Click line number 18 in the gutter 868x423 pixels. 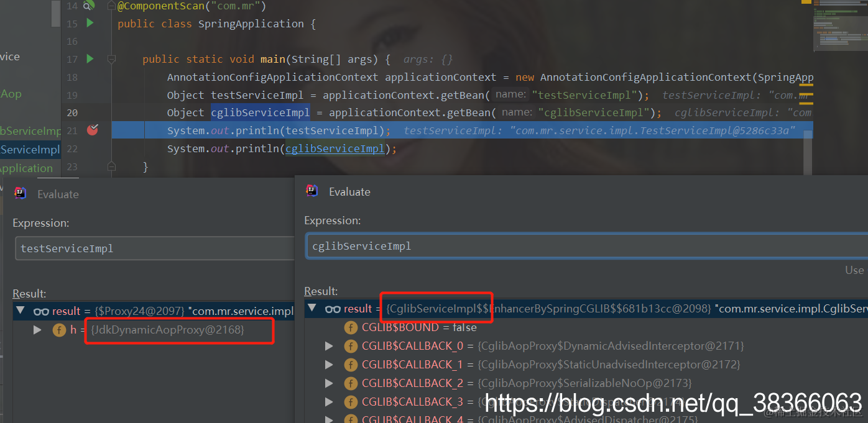(72, 77)
